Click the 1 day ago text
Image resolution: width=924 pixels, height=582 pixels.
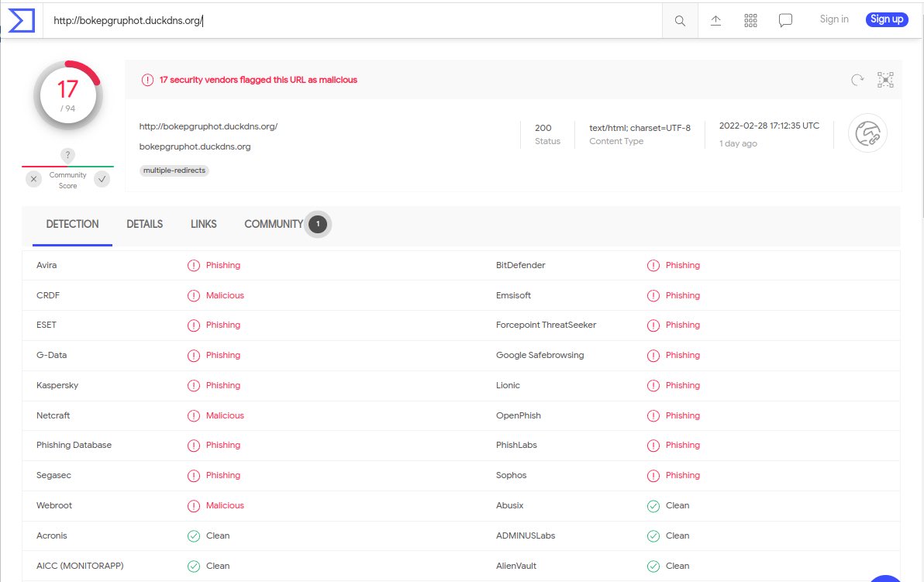click(738, 143)
